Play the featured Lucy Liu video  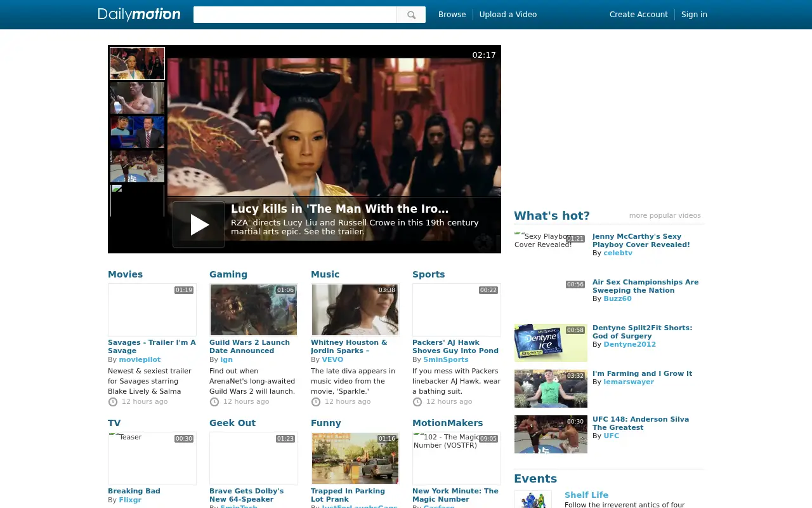(x=199, y=224)
